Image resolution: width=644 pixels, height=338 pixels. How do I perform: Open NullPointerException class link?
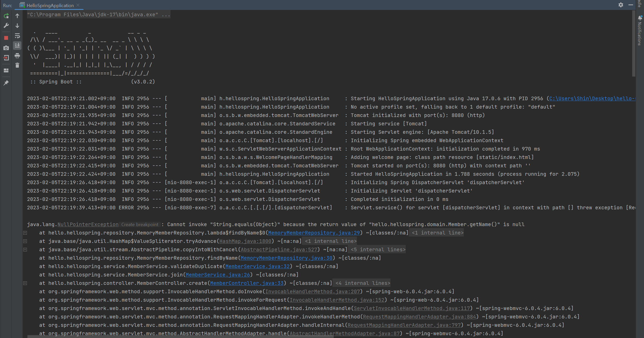tap(88, 224)
